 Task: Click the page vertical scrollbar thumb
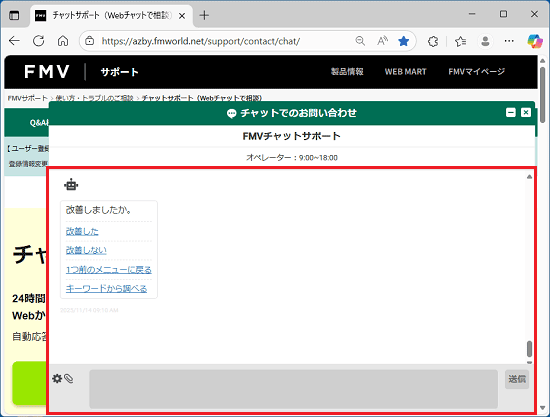click(x=543, y=95)
